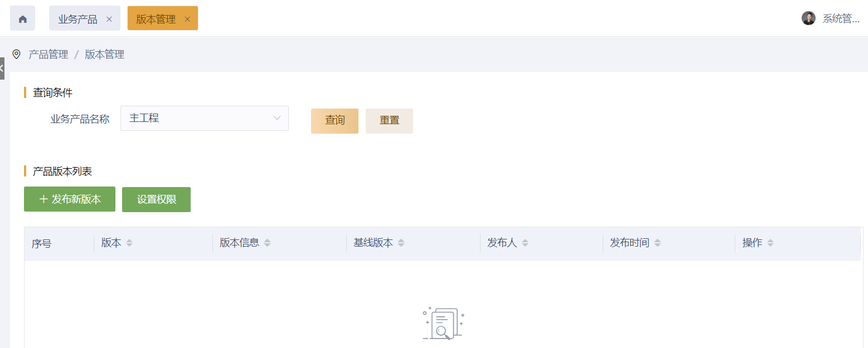Click 发布新版本 button

(70, 199)
